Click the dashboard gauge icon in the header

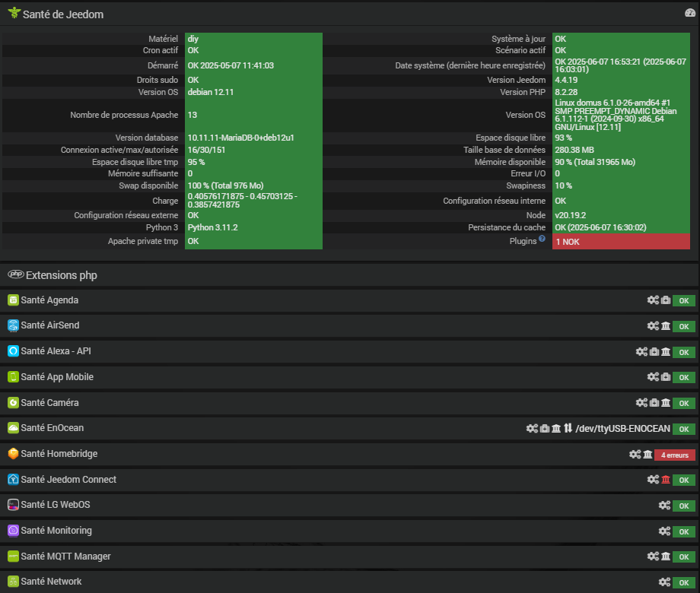point(690,13)
